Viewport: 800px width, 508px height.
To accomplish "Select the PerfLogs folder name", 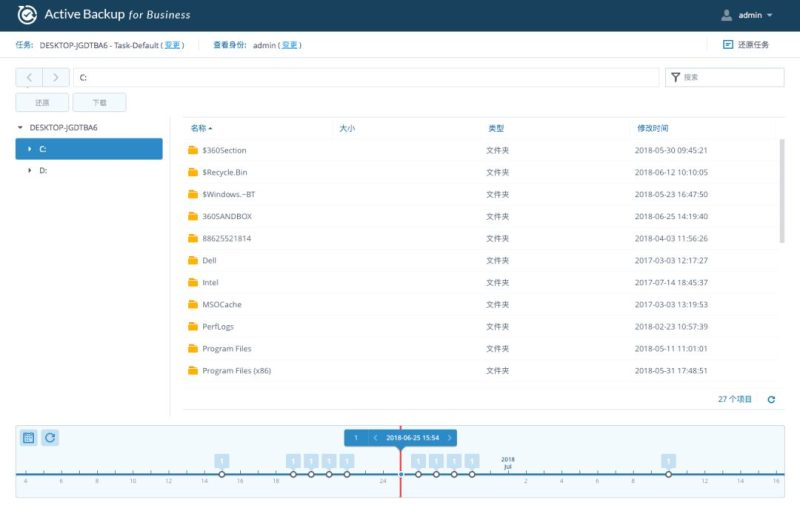I will (x=218, y=326).
